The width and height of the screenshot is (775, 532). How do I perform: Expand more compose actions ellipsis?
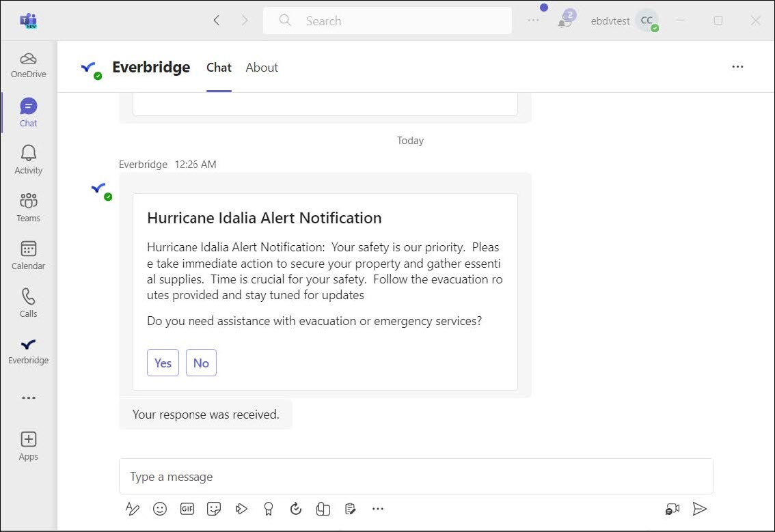[378, 509]
